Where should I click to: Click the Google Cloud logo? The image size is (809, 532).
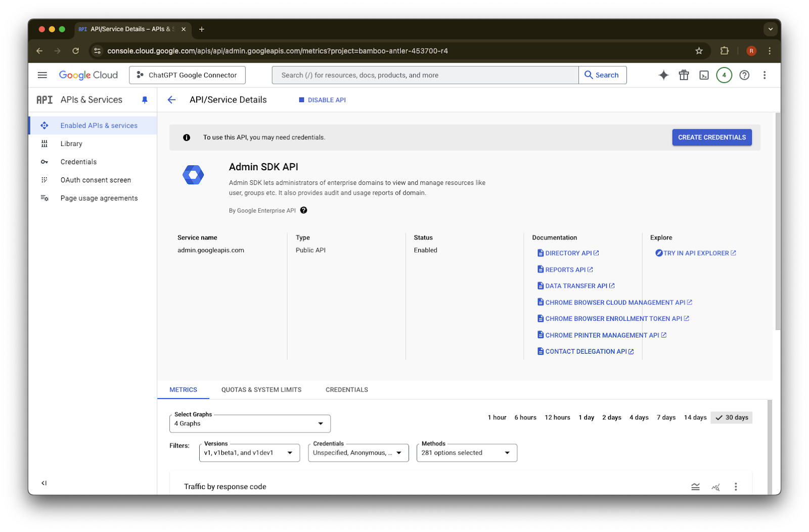[x=88, y=75]
